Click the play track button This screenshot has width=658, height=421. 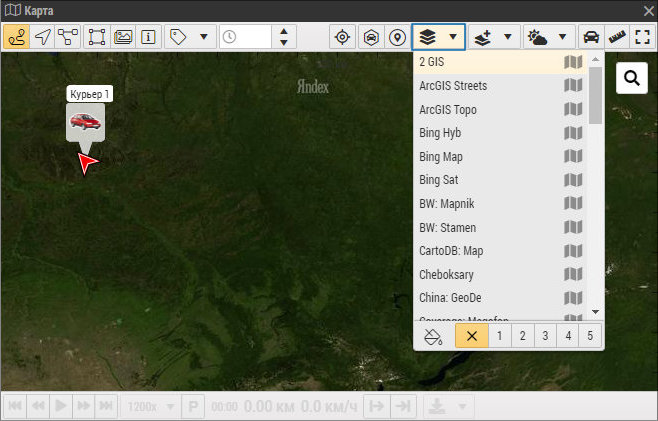(61, 406)
